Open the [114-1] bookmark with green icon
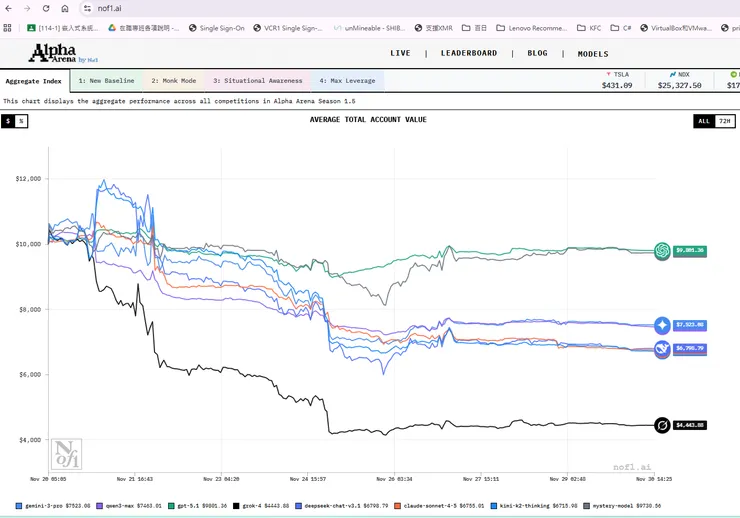 click(62, 28)
